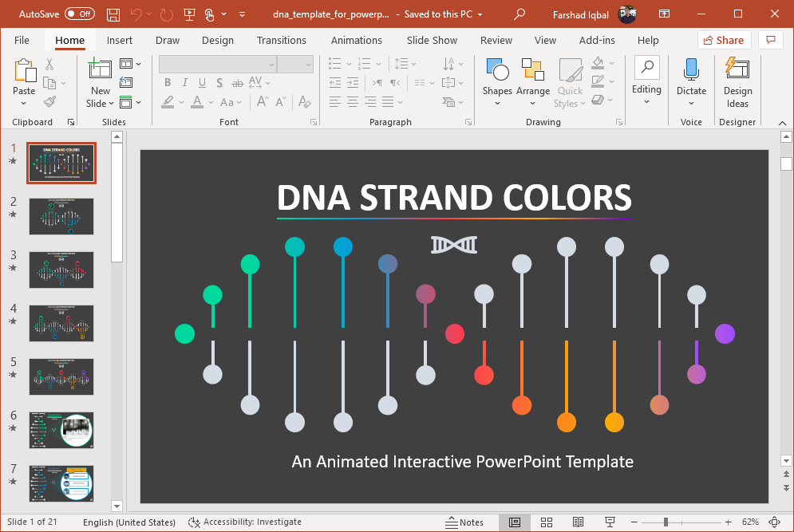The width and height of the screenshot is (794, 532).
Task: Adjust the zoom slider handle
Action: coord(666,522)
